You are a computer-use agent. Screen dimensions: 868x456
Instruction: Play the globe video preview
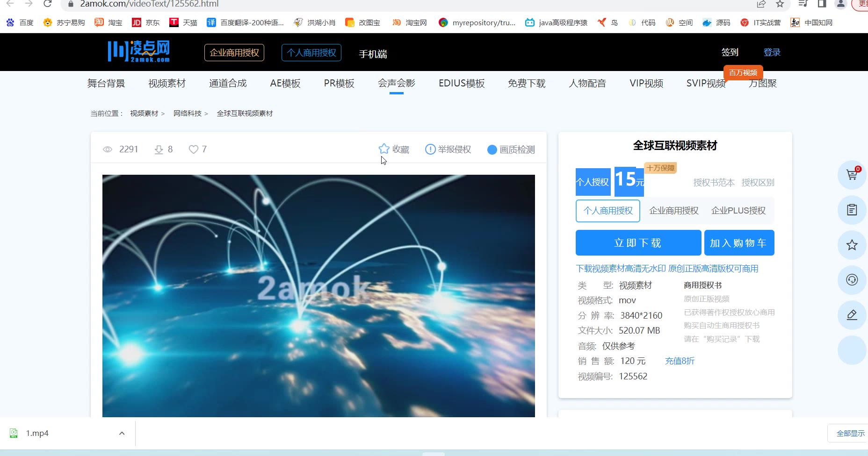tap(318, 296)
